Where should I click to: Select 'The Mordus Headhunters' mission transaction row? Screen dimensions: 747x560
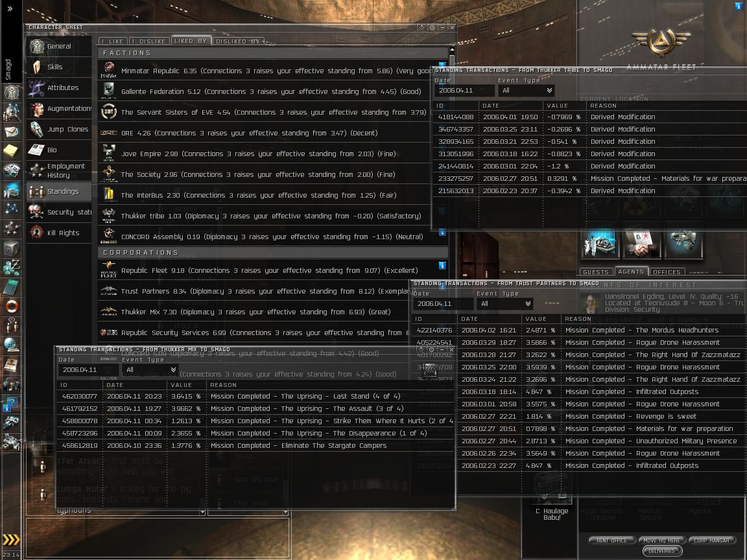tap(579, 331)
